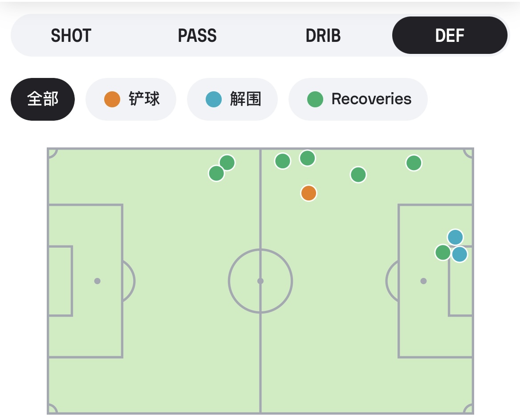
Task: Switch to the SHOT tab
Action: click(x=71, y=36)
